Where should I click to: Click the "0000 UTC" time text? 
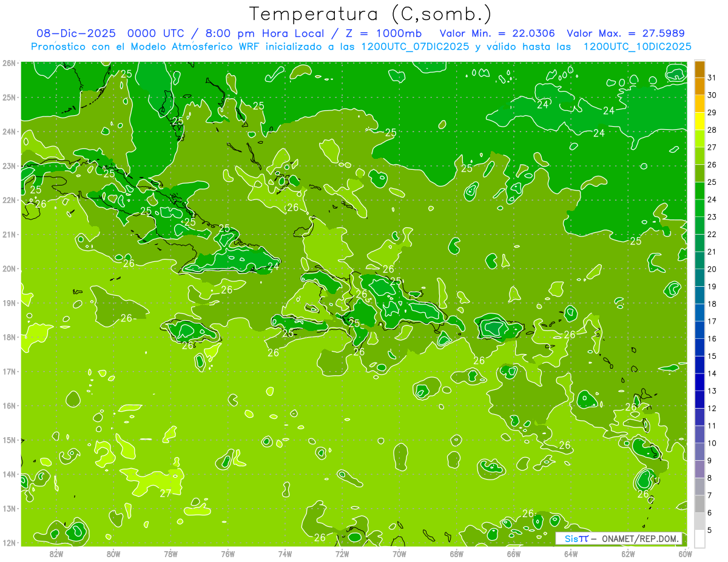[155, 33]
